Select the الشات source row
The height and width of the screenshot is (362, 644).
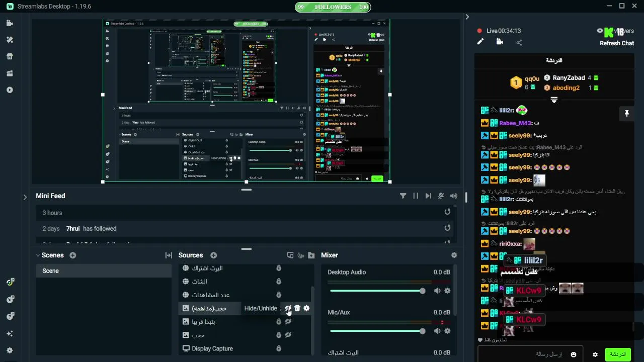(x=245, y=282)
